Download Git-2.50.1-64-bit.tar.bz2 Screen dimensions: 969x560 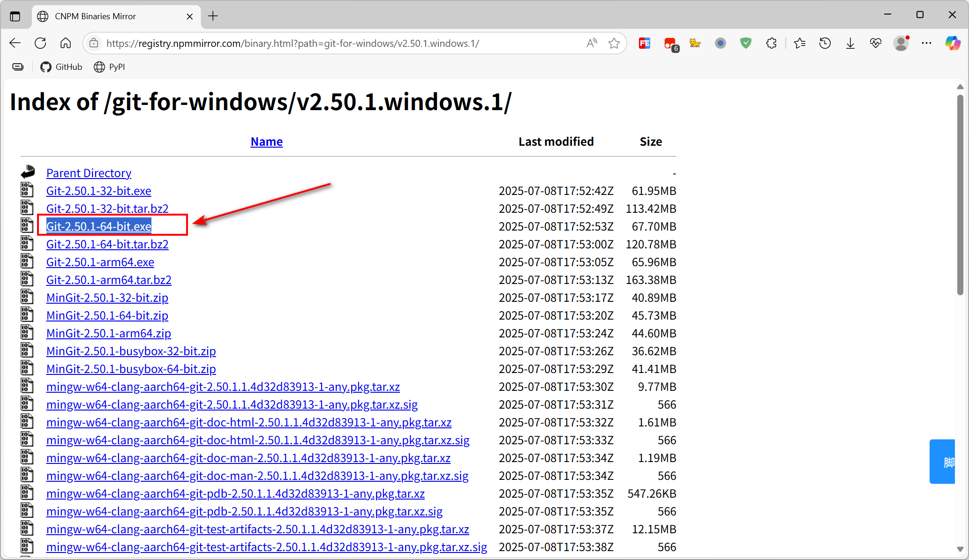point(107,244)
